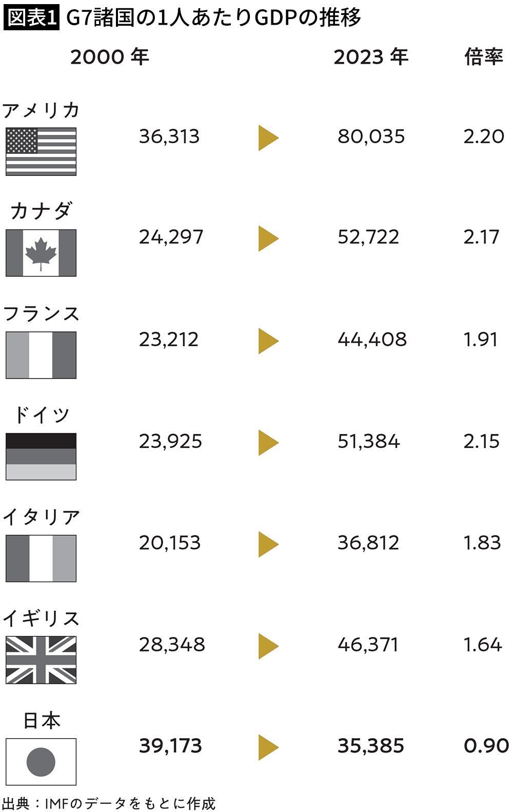Click the gold arrow in the Japan row

(268, 747)
